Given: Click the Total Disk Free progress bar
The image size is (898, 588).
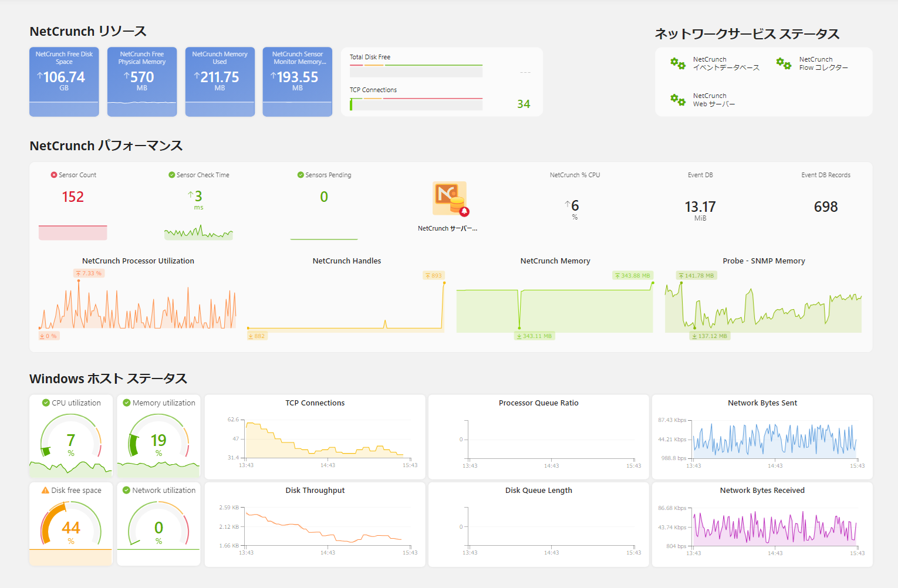Looking at the screenshot, I should click(416, 72).
